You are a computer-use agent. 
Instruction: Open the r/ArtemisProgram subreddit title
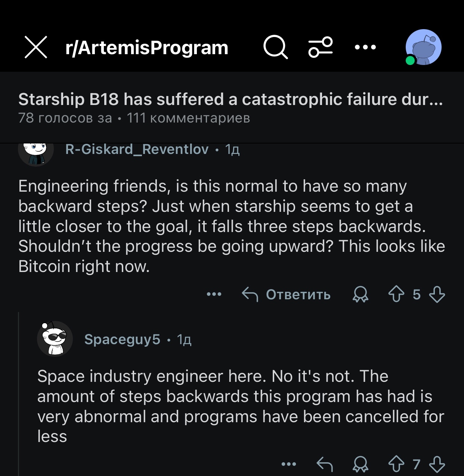coord(146,48)
